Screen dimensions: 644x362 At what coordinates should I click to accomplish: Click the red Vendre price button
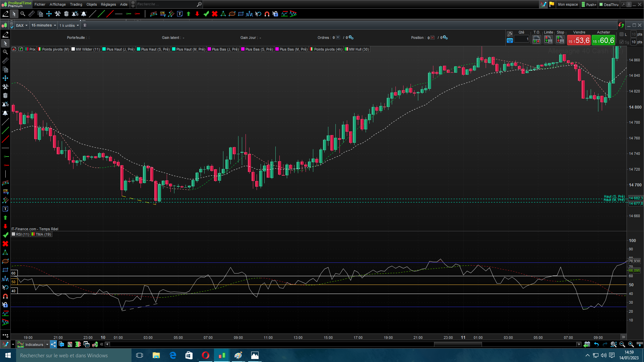(579, 41)
